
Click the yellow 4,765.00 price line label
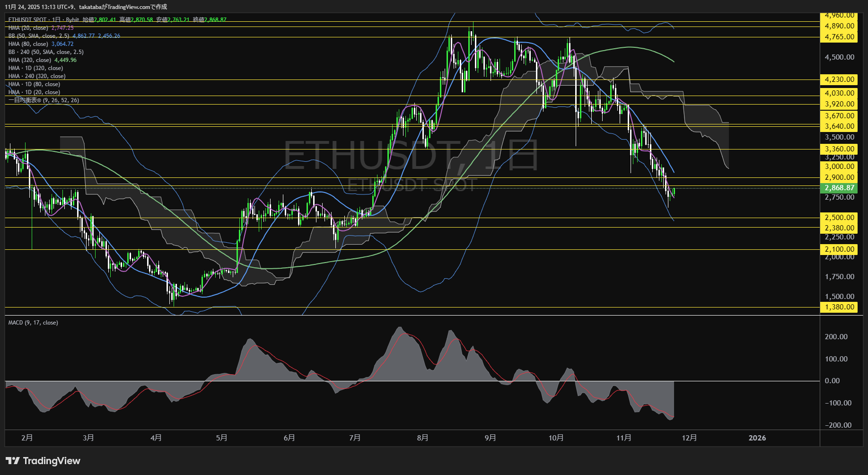839,37
